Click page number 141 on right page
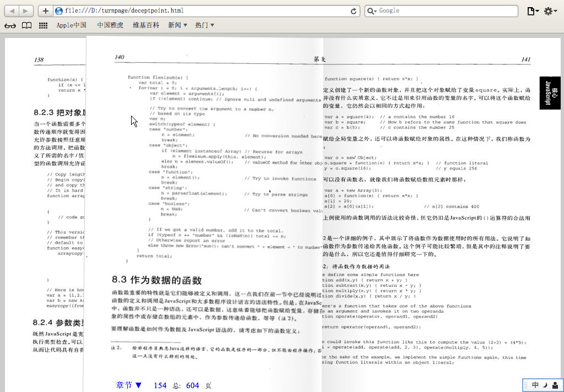The height and width of the screenshot is (392, 564). (x=525, y=59)
